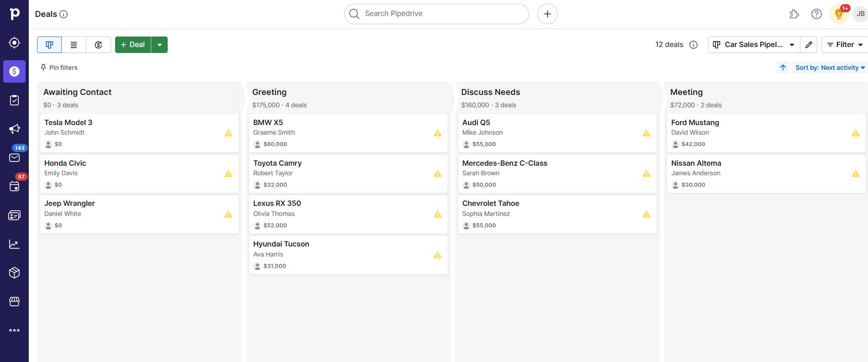Open Products box icon in sidebar
The height and width of the screenshot is (362, 868).
pos(14,273)
